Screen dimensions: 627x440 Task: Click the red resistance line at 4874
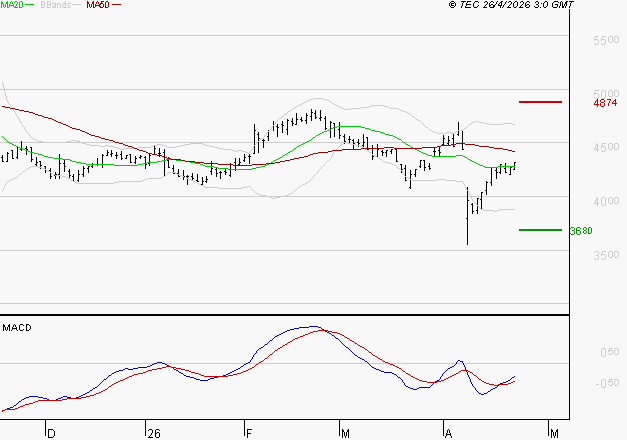[x=540, y=102]
